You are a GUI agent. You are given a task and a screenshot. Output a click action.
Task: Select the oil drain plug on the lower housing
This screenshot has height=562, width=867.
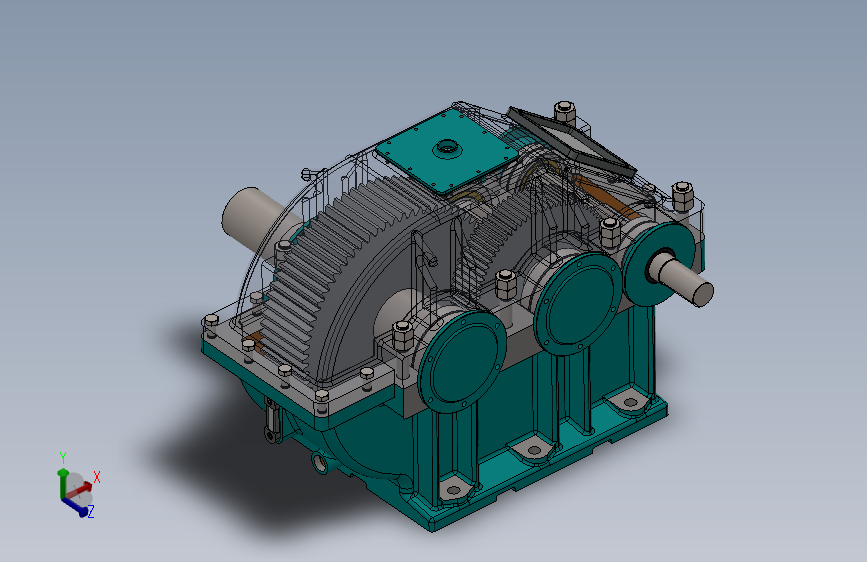tap(320, 461)
